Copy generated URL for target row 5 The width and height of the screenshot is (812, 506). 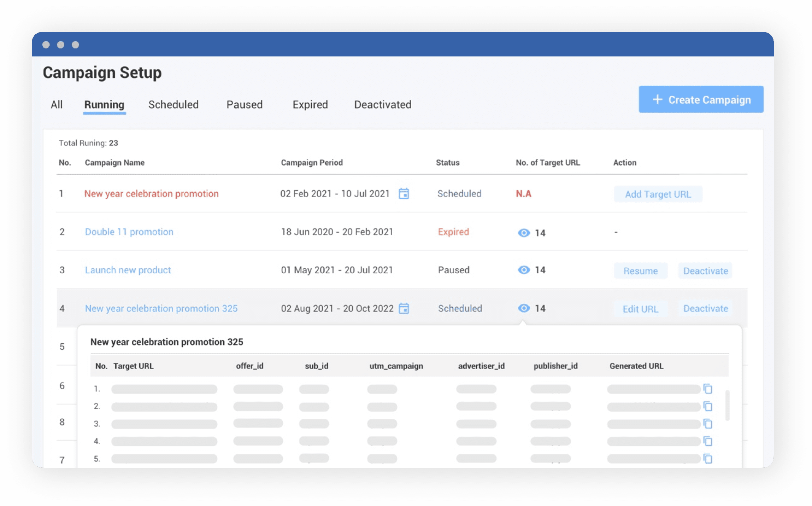point(708,459)
